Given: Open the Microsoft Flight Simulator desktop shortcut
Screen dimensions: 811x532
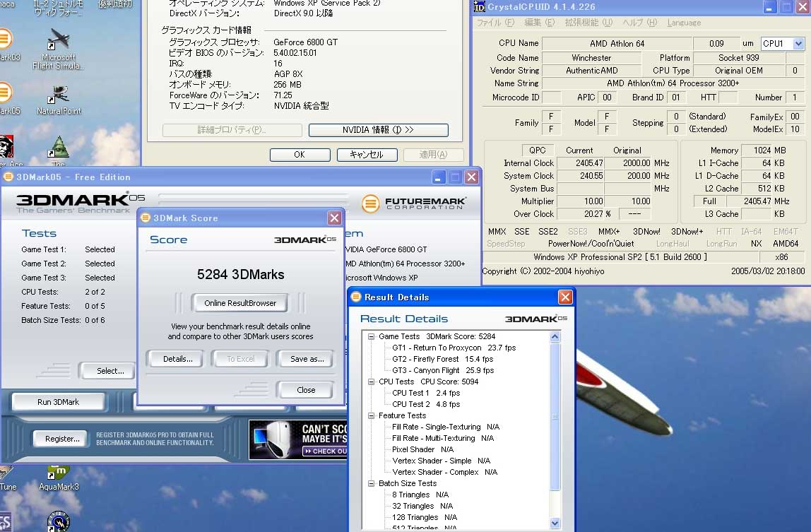Looking at the screenshot, I should (58, 49).
